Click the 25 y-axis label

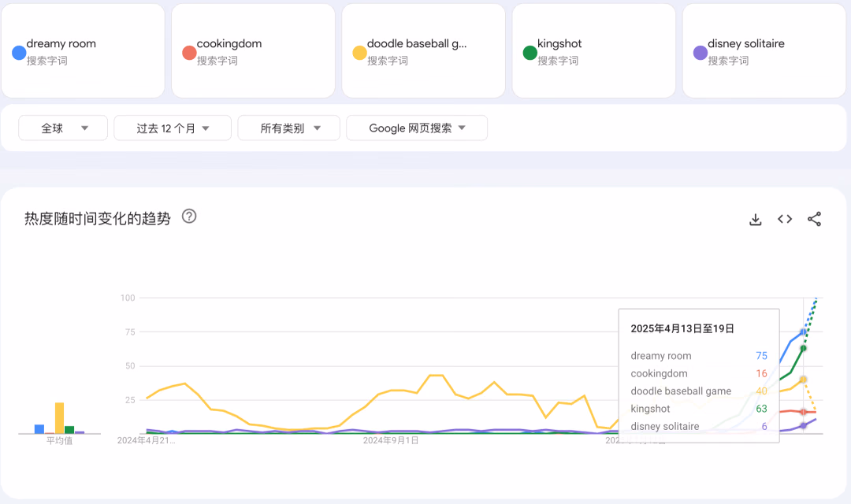pyautogui.click(x=130, y=400)
